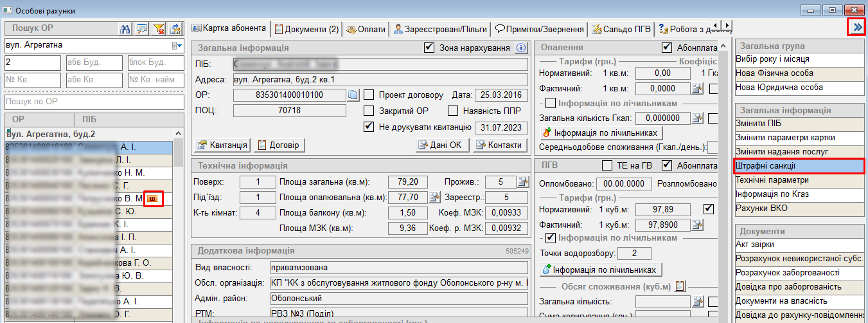
Task: Copy the ОР account number via copy icon
Action: pos(353,95)
